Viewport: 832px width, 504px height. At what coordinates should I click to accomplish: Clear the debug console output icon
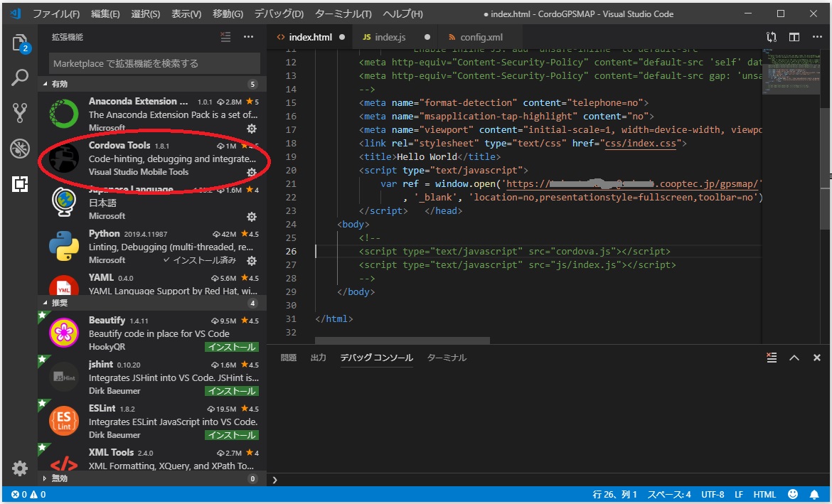tap(772, 358)
